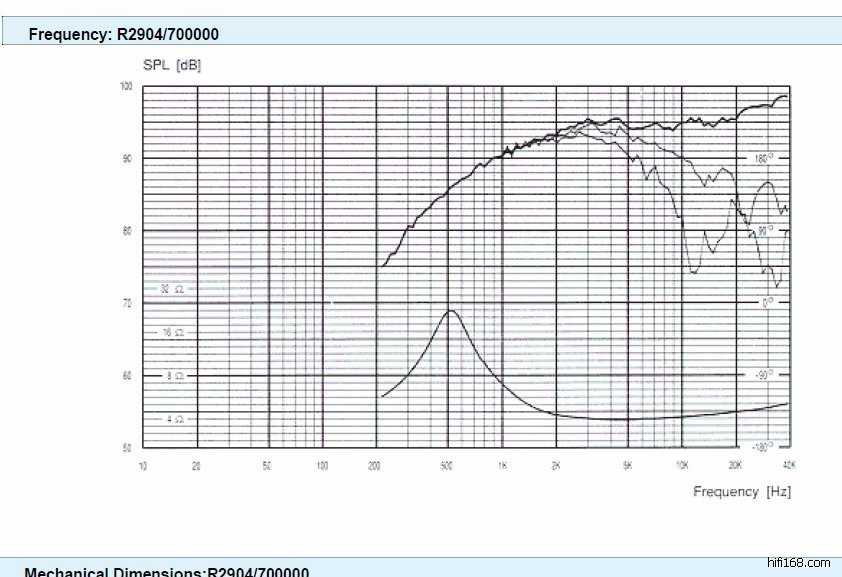Click the 20K tick on the frequency axis
The image size is (842, 577).
tap(735, 465)
